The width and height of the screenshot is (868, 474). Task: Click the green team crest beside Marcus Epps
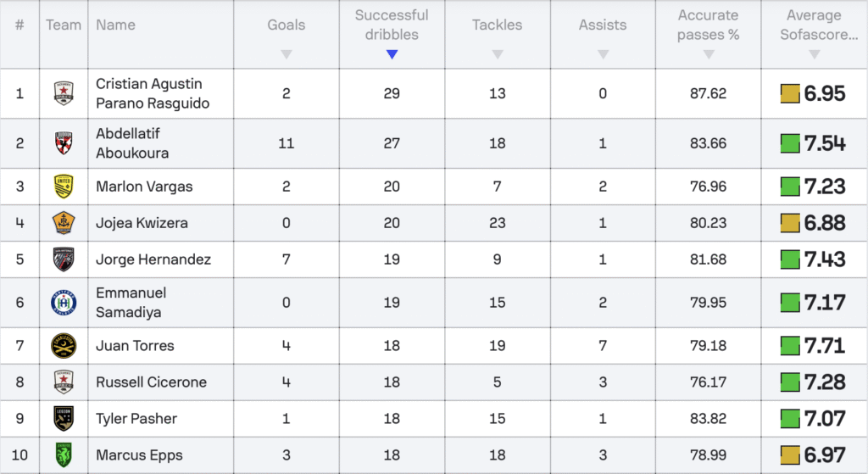[64, 454]
